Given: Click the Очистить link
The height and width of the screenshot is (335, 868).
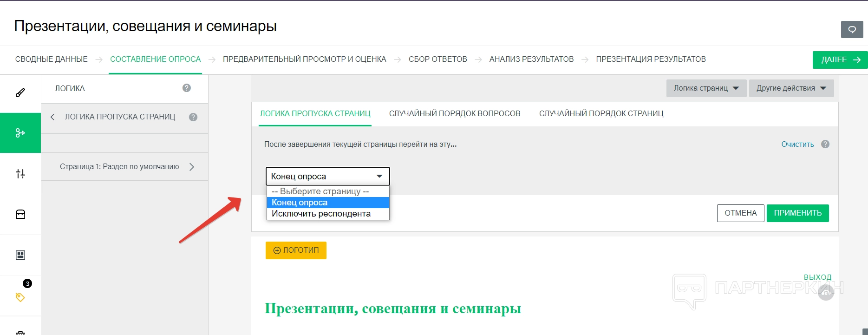Looking at the screenshot, I should 798,145.
